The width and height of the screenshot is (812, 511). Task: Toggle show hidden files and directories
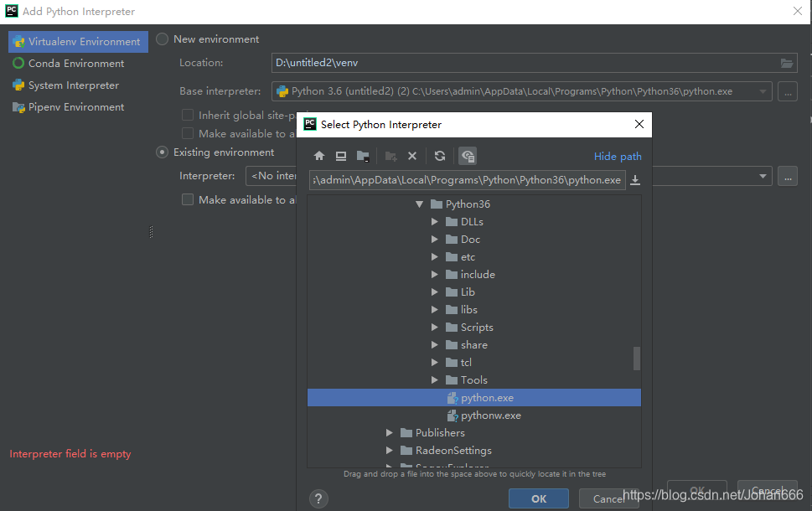[468, 156]
